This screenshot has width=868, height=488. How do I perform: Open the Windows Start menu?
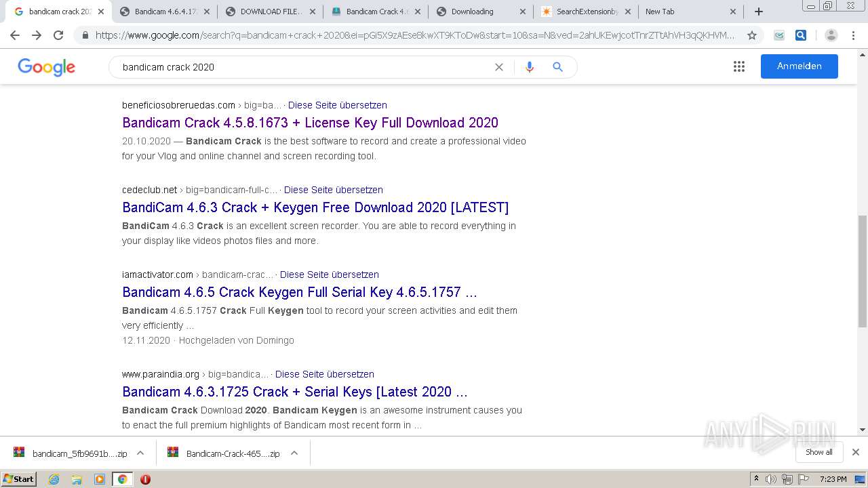click(x=18, y=479)
